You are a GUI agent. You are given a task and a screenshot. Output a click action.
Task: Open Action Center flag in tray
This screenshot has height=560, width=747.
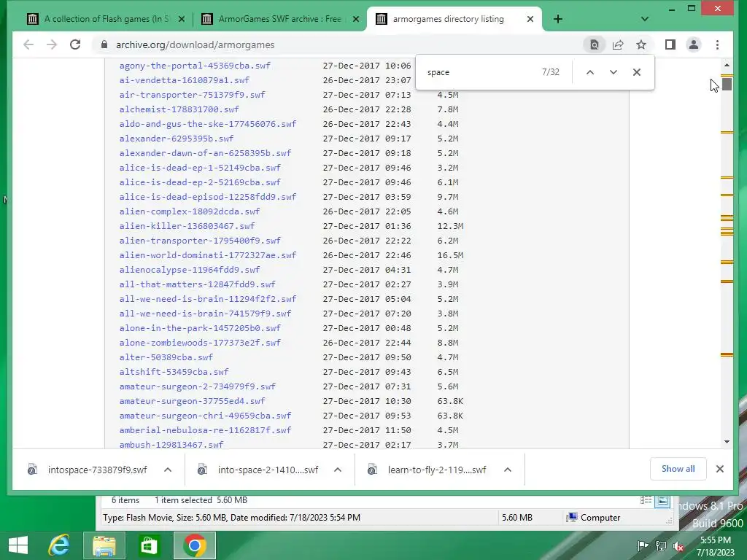click(643, 545)
